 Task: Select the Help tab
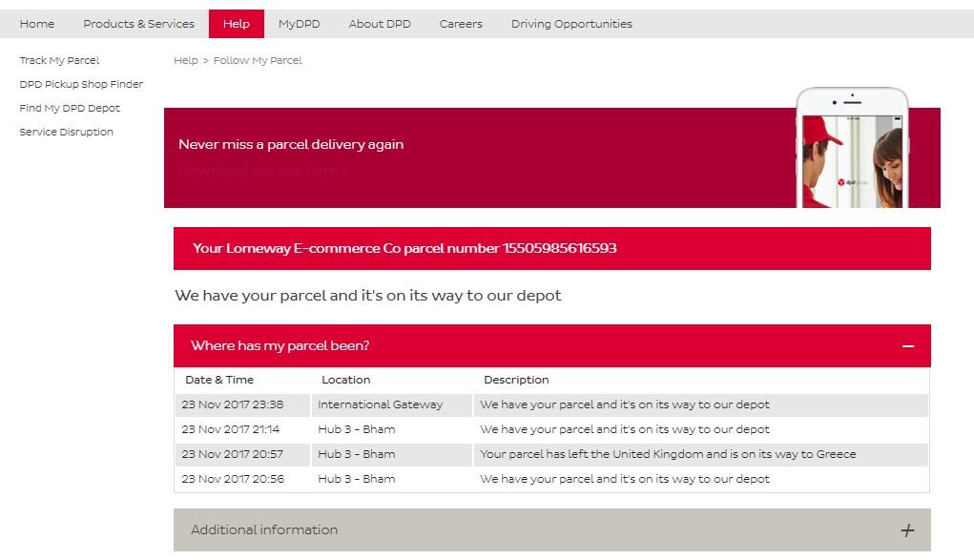pyautogui.click(x=236, y=24)
